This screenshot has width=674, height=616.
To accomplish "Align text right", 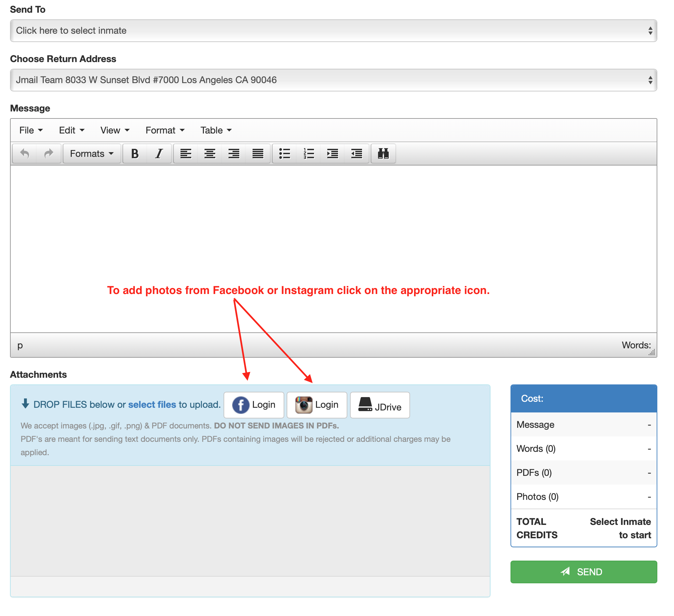I will point(234,154).
